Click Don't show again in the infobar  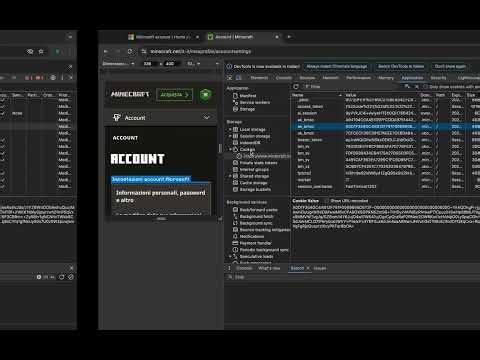coord(450,66)
